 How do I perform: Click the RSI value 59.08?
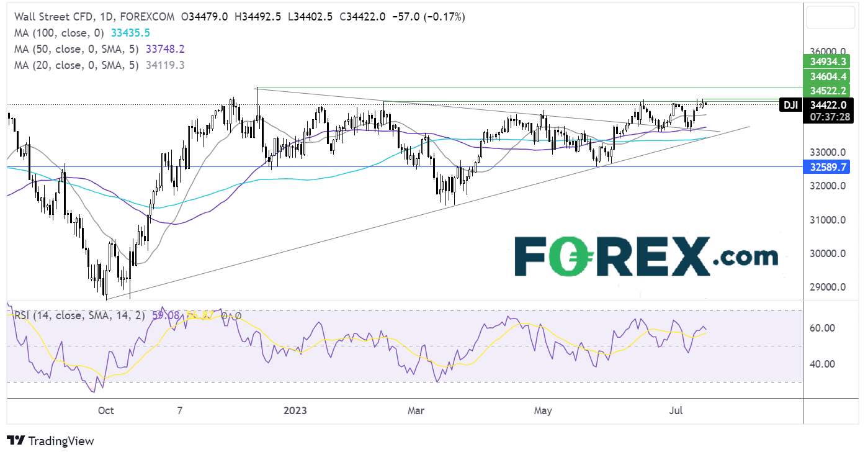(164, 315)
